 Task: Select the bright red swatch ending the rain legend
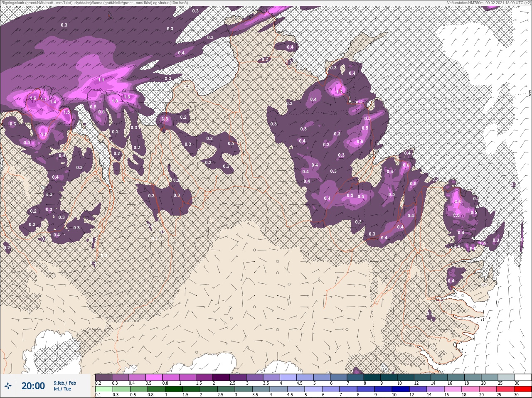point(523,389)
